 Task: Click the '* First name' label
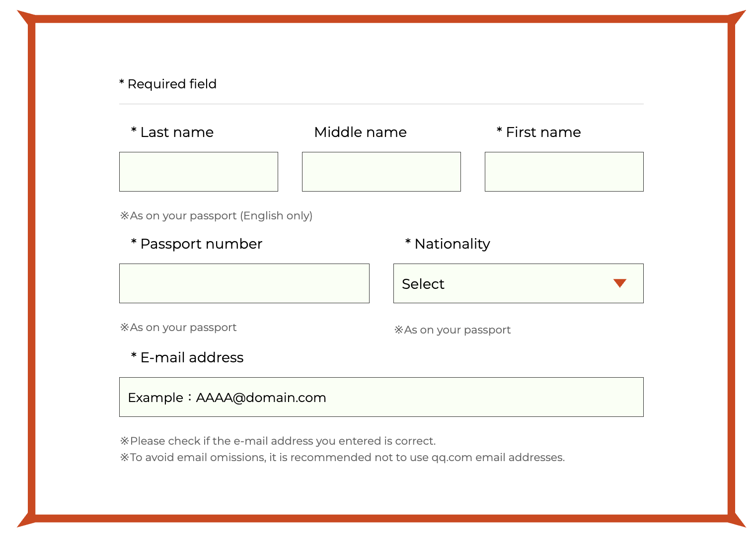(x=539, y=132)
